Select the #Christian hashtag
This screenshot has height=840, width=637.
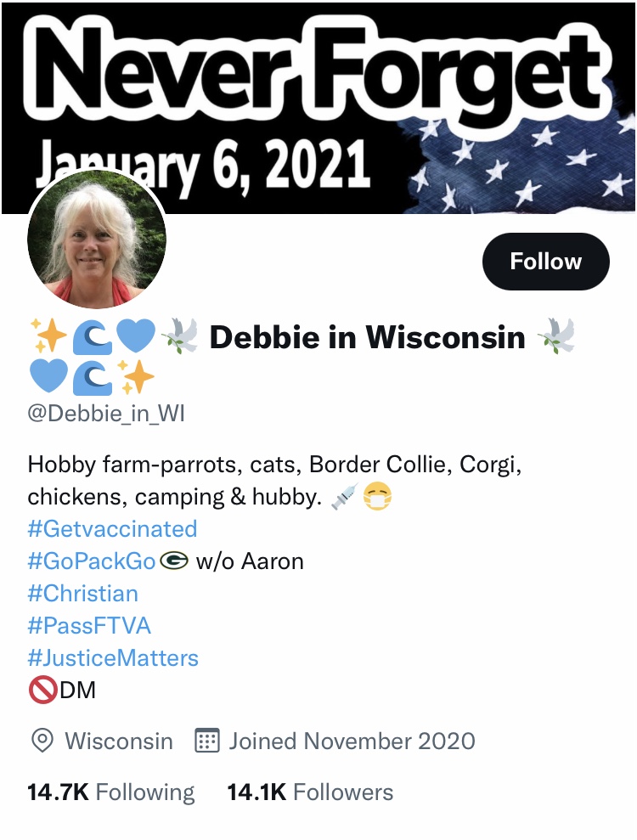(83, 593)
